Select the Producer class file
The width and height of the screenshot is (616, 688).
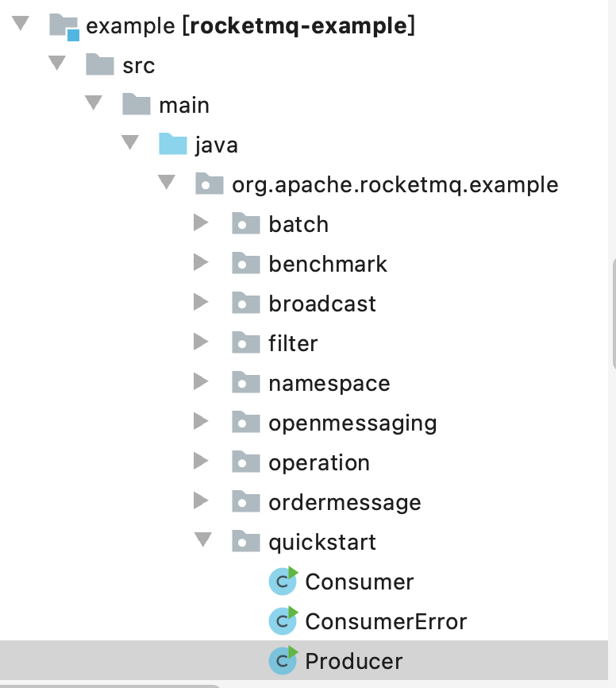pyautogui.click(x=353, y=661)
